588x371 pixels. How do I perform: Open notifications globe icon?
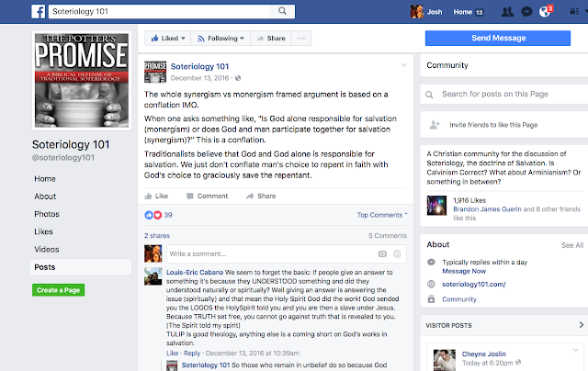pyautogui.click(x=545, y=12)
